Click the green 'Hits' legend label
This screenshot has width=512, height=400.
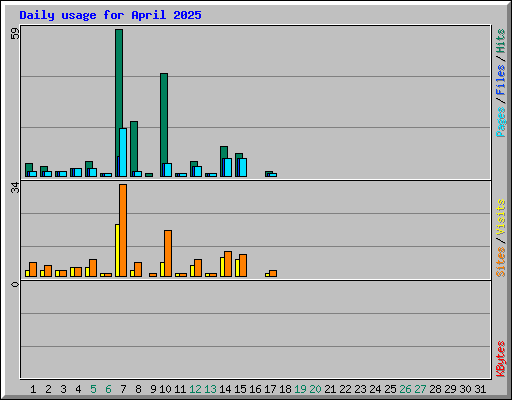click(x=500, y=41)
